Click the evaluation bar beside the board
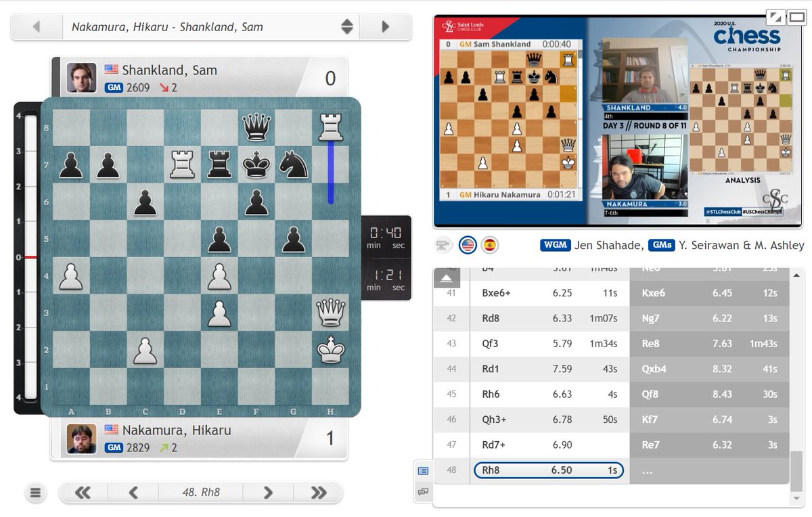 tap(30, 257)
